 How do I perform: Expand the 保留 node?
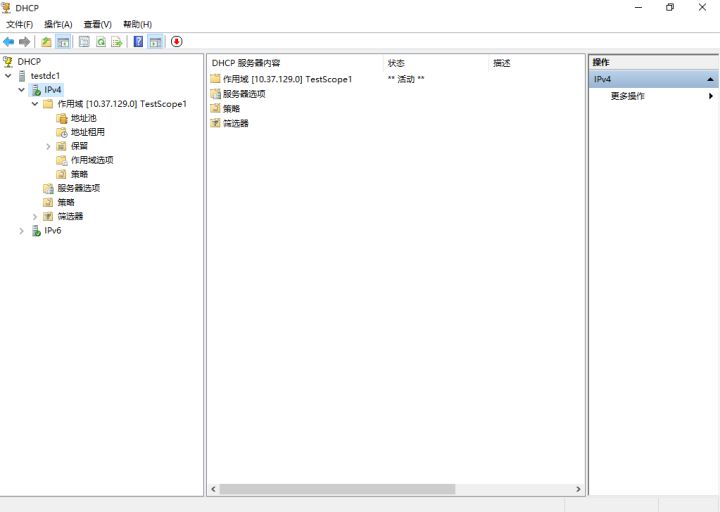[48, 146]
